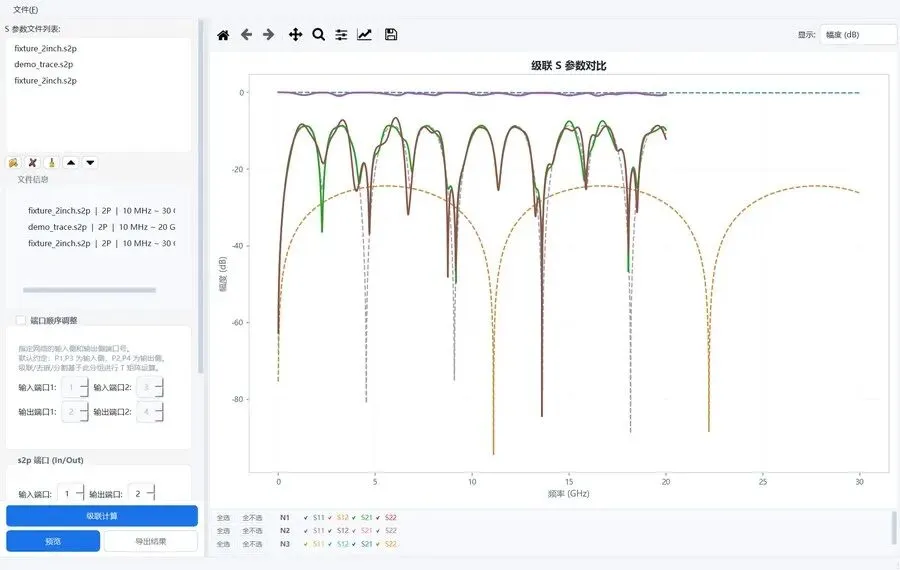Viewport: 900px width, 570px height.
Task: Select demo_trace.s2p in the file list
Action: [x=44, y=64]
